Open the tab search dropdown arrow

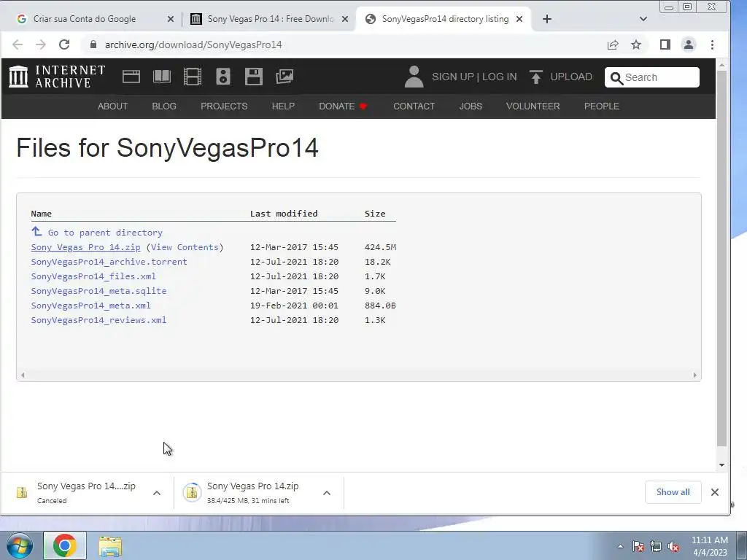coord(643,19)
